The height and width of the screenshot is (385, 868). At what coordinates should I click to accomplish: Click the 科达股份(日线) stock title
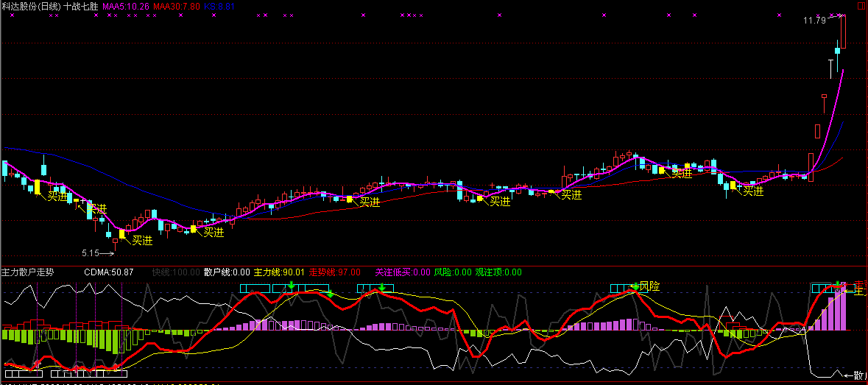point(31,6)
